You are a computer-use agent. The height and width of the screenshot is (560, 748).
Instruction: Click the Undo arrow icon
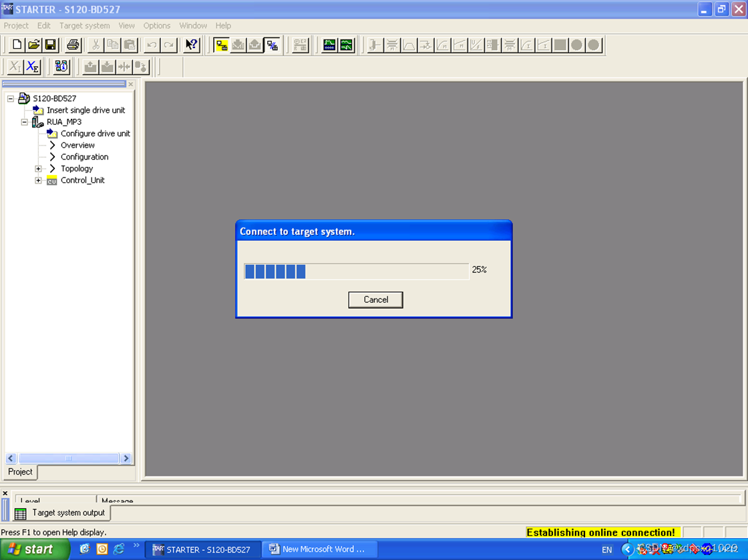point(152,45)
